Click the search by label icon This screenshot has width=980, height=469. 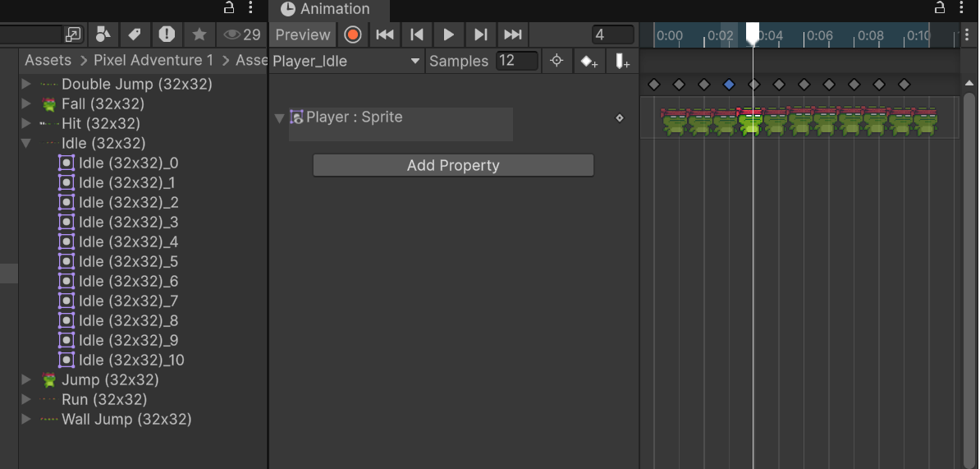135,34
